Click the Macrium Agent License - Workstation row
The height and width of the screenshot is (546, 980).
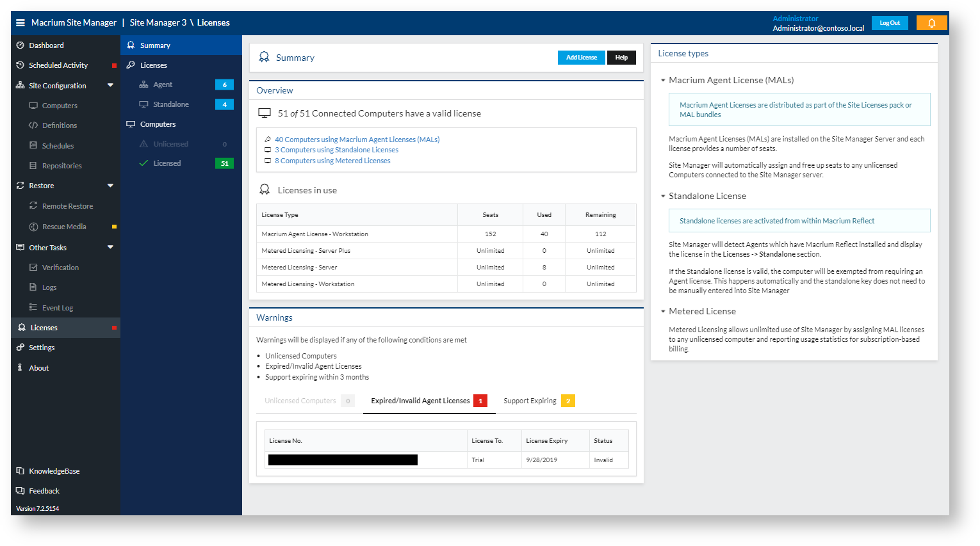point(446,234)
